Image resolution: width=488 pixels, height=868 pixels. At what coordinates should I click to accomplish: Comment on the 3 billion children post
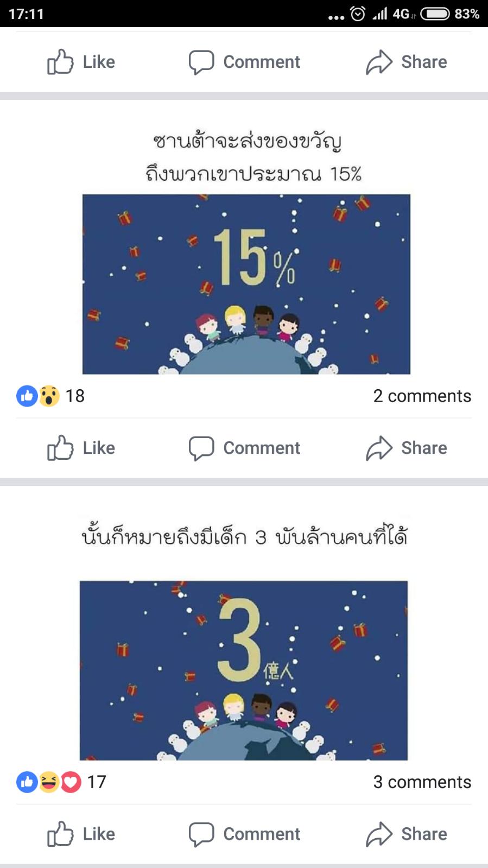244,834
